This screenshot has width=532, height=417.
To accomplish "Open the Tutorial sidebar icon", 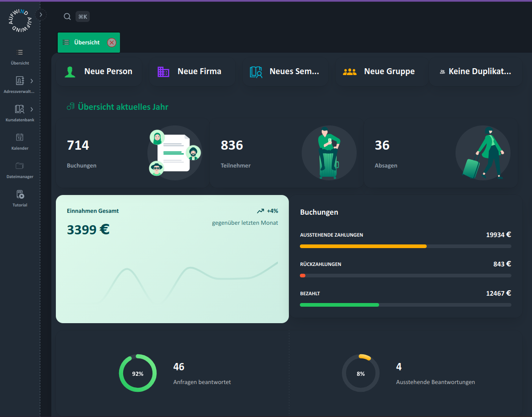I will [x=20, y=195].
